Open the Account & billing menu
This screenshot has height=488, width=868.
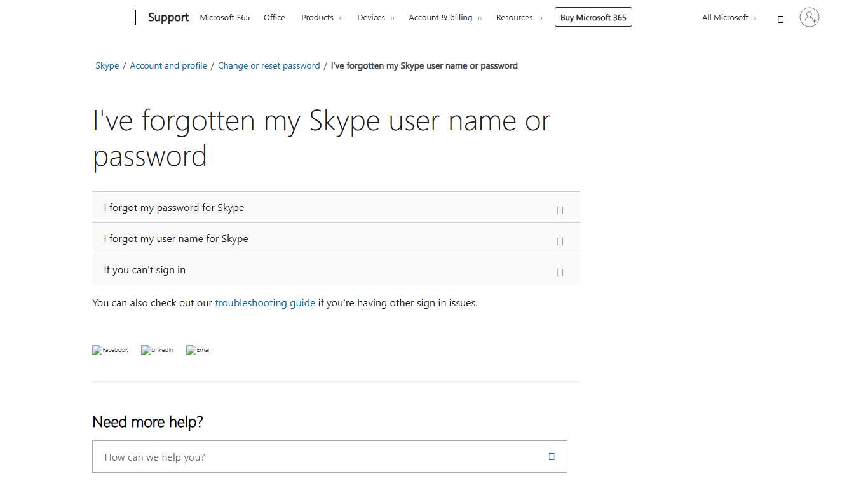tap(445, 18)
